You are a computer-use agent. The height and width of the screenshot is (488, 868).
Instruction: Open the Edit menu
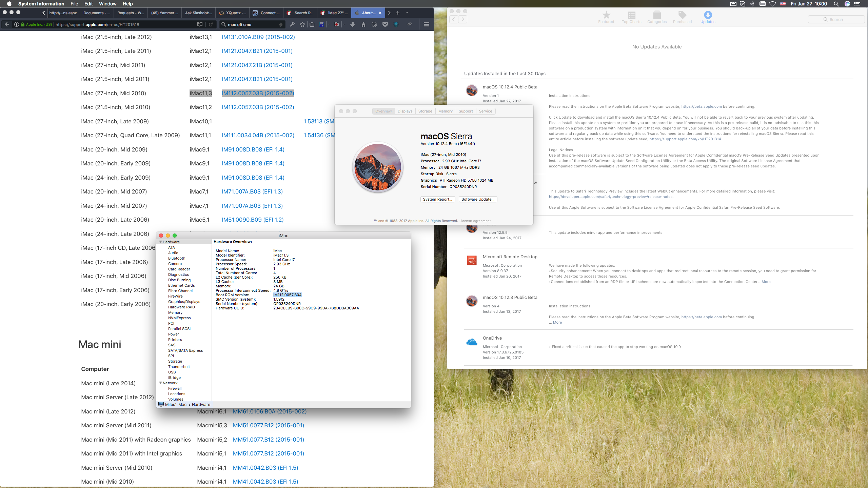pos(88,4)
